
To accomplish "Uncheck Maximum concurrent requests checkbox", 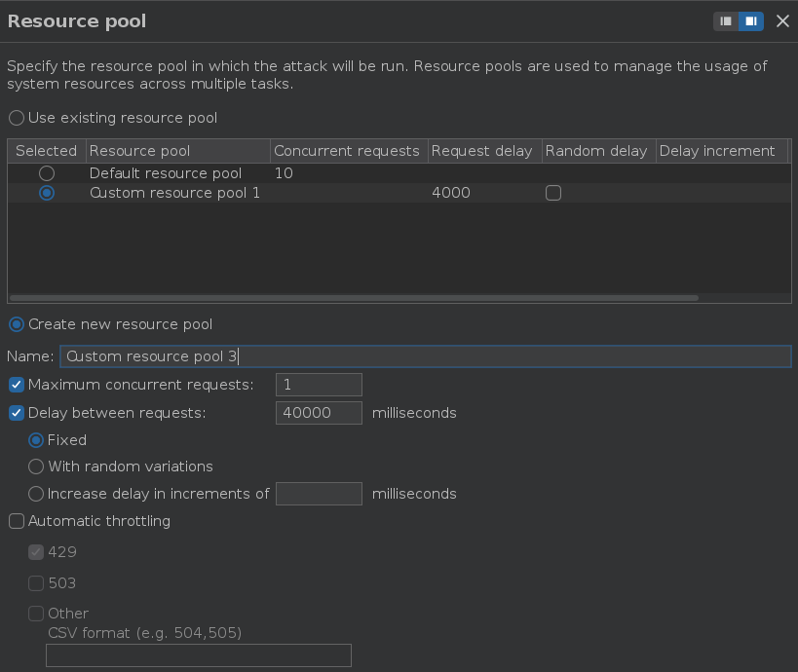I will point(17,385).
